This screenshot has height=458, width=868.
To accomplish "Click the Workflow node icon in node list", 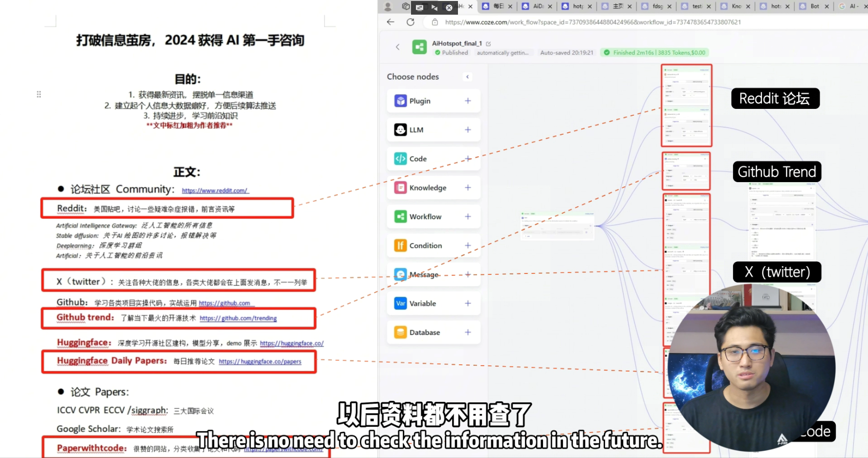I will (x=400, y=216).
